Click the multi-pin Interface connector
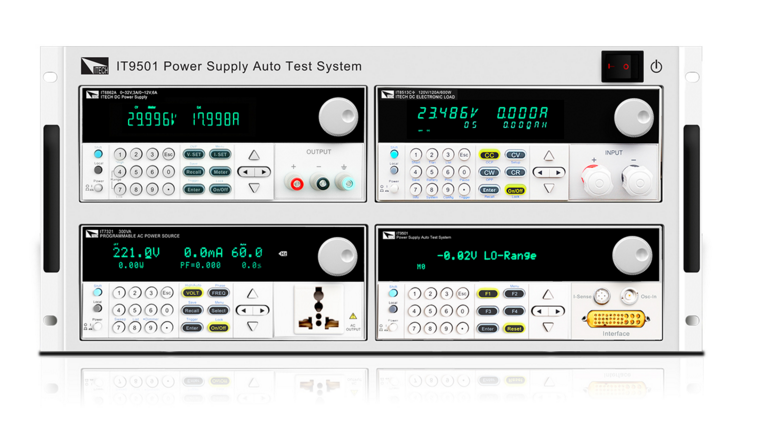Screen dimensions: 782x430 coord(616,319)
